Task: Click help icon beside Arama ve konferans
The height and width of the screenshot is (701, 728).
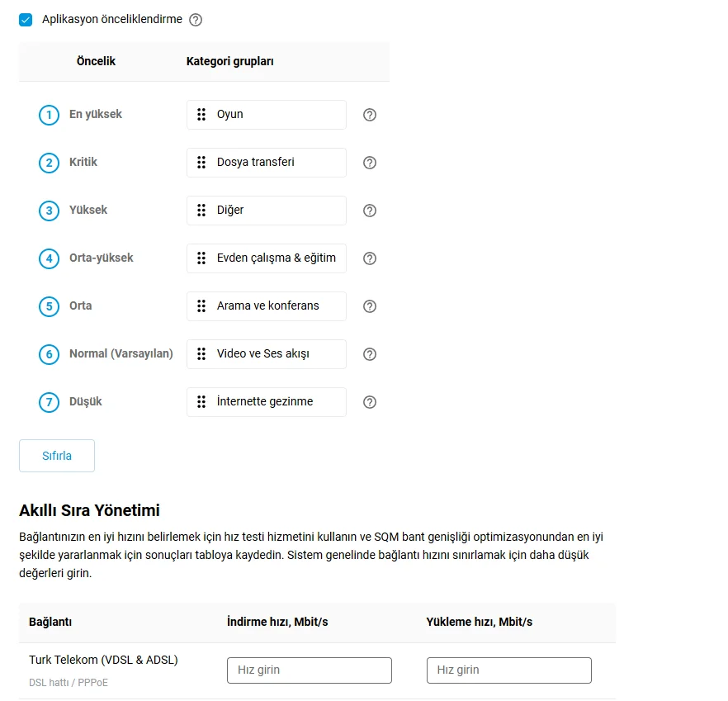Action: pyautogui.click(x=370, y=306)
